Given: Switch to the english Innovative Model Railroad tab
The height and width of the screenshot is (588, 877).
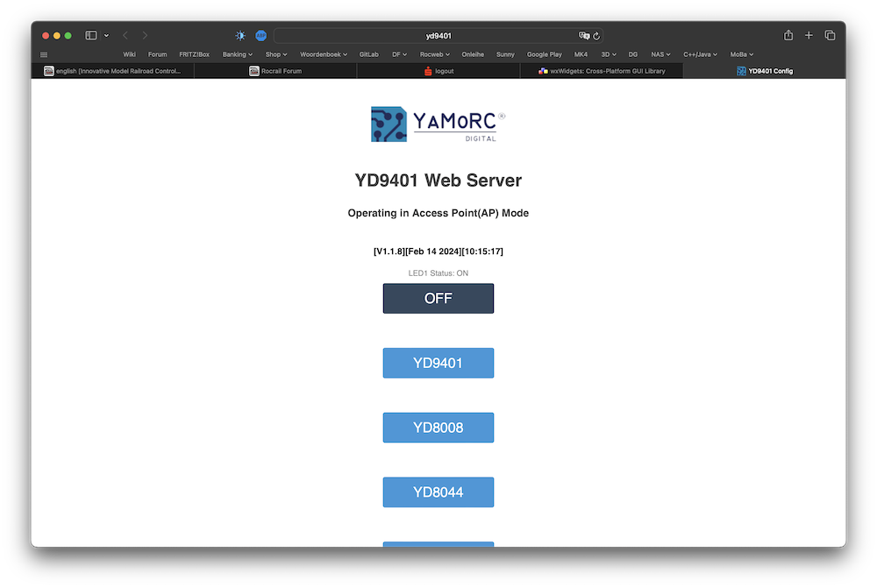Looking at the screenshot, I should (112, 71).
